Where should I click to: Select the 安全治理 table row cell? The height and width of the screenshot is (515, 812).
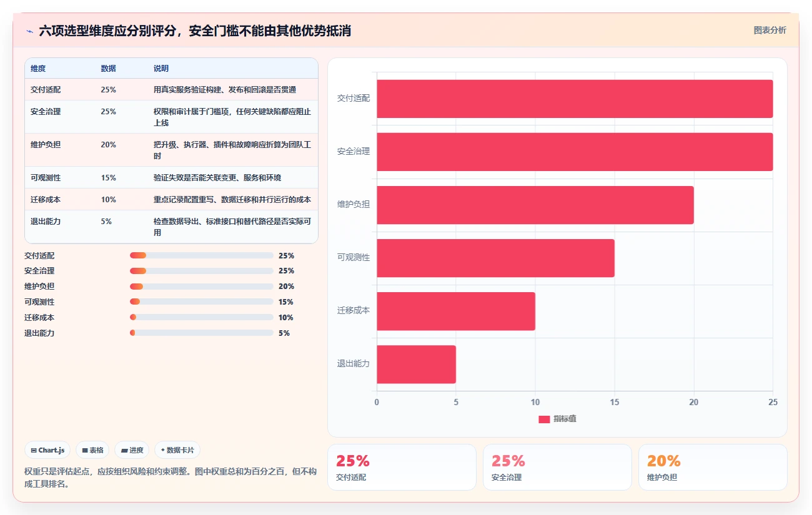tap(46, 112)
